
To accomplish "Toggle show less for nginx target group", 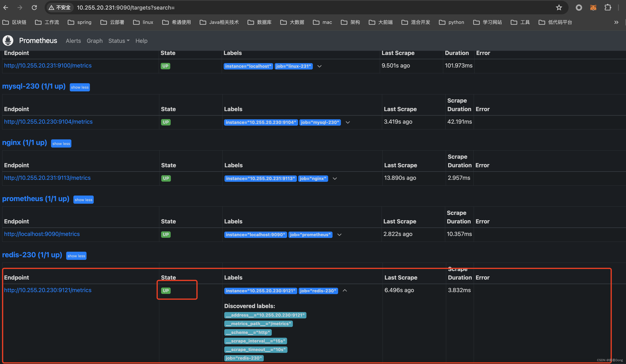I will coord(61,143).
